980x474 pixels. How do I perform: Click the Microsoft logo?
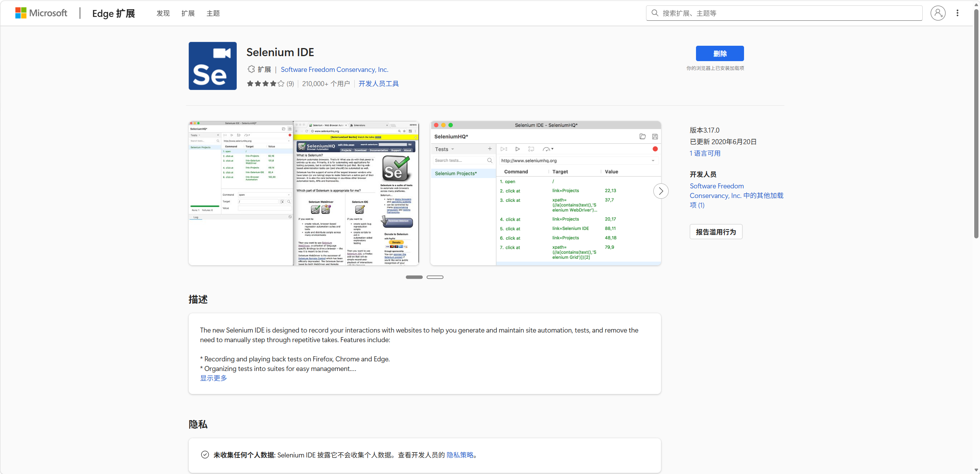click(x=41, y=13)
